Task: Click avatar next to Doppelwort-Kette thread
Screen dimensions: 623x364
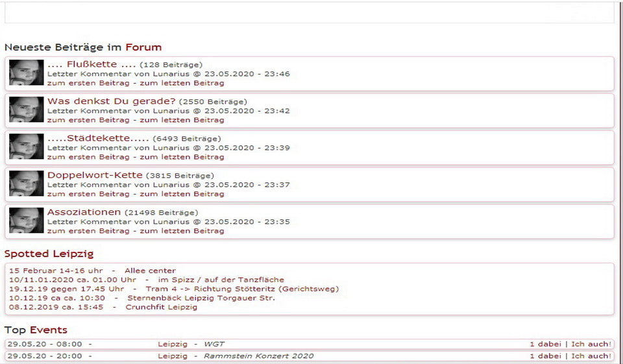Action: tap(26, 184)
